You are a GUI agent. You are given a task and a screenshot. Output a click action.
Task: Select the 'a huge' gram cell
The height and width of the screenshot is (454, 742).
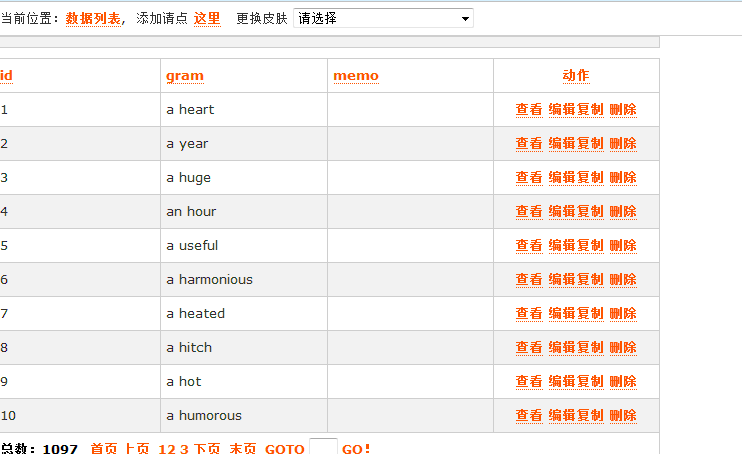tap(244, 178)
